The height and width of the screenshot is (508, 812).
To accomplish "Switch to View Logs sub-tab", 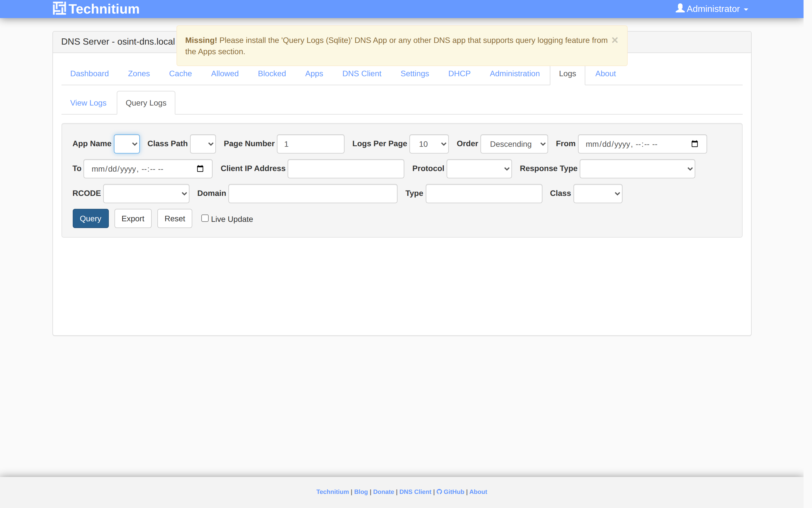I will (88, 103).
